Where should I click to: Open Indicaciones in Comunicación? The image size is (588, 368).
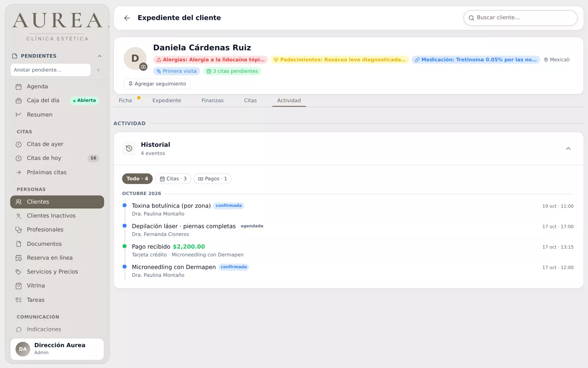57,329
